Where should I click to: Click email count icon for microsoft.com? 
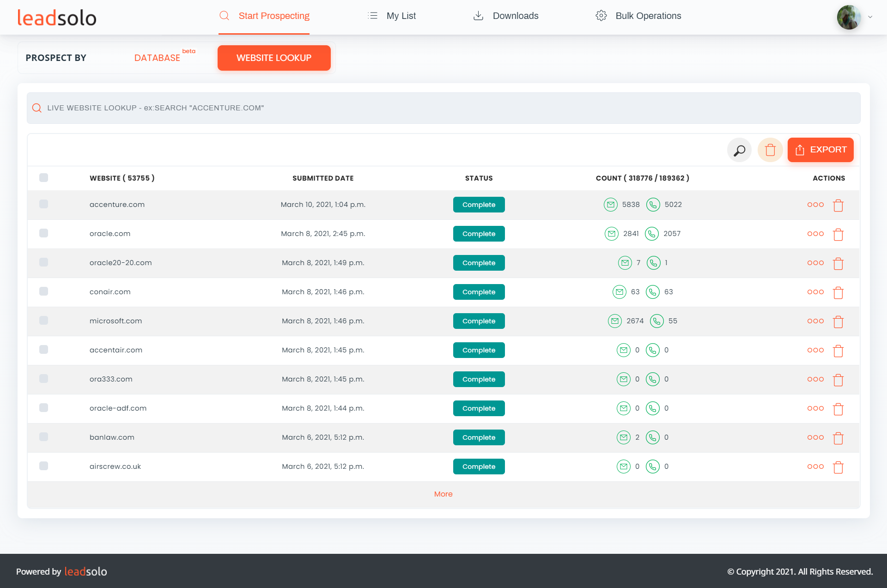point(614,321)
